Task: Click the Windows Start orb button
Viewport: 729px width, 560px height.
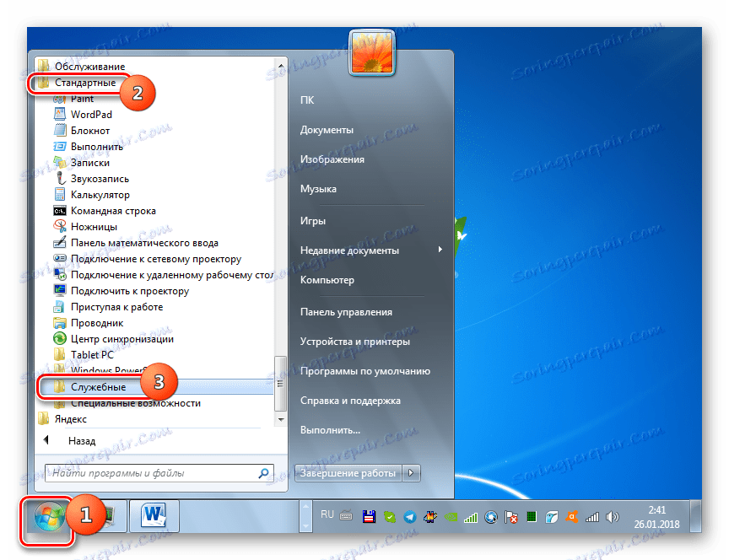Action: click(x=49, y=516)
